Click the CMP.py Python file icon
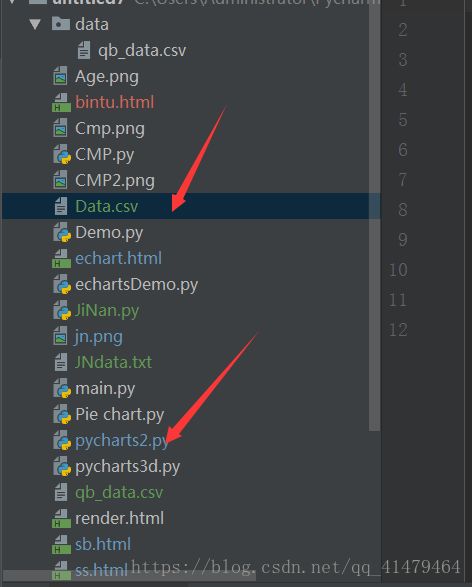 pos(62,155)
